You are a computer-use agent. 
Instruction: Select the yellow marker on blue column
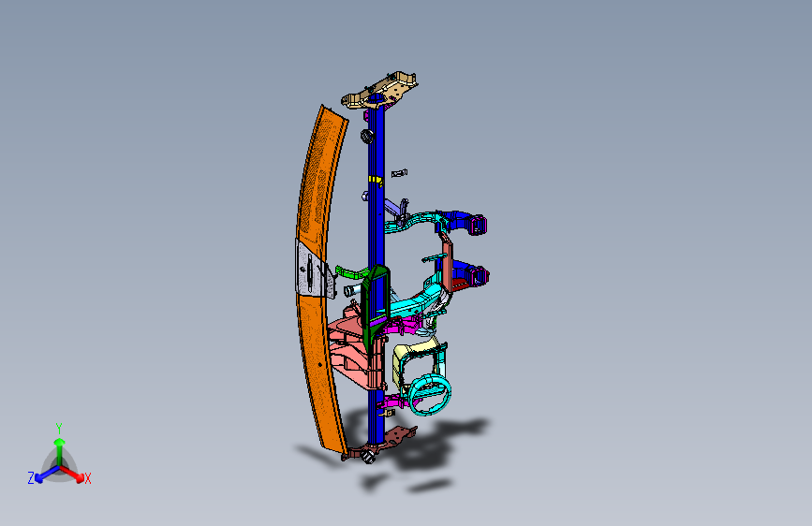click(x=376, y=180)
